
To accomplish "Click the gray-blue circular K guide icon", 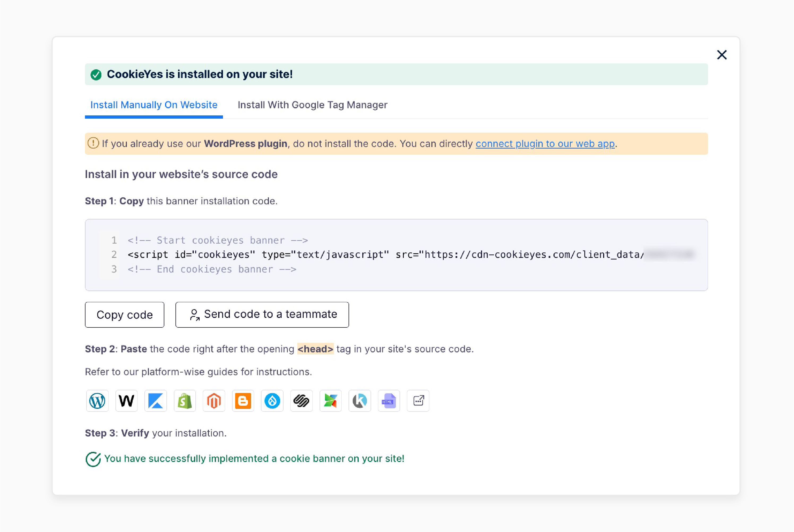I will click(360, 401).
